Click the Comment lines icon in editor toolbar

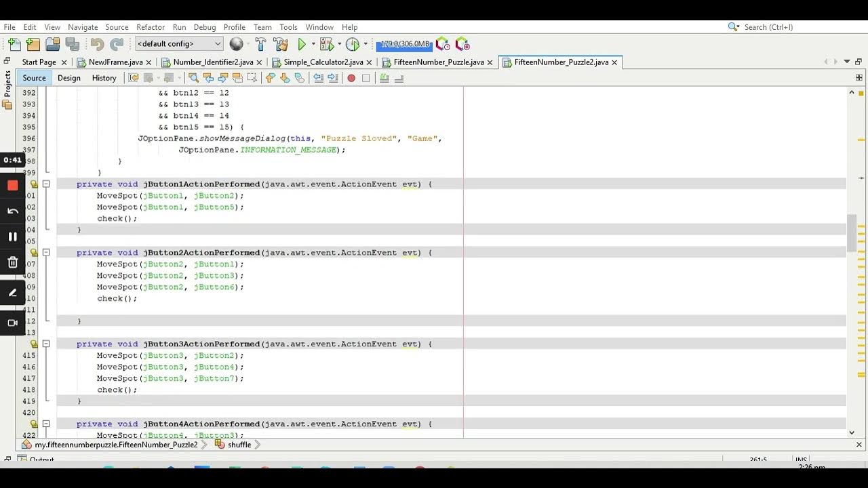click(384, 78)
